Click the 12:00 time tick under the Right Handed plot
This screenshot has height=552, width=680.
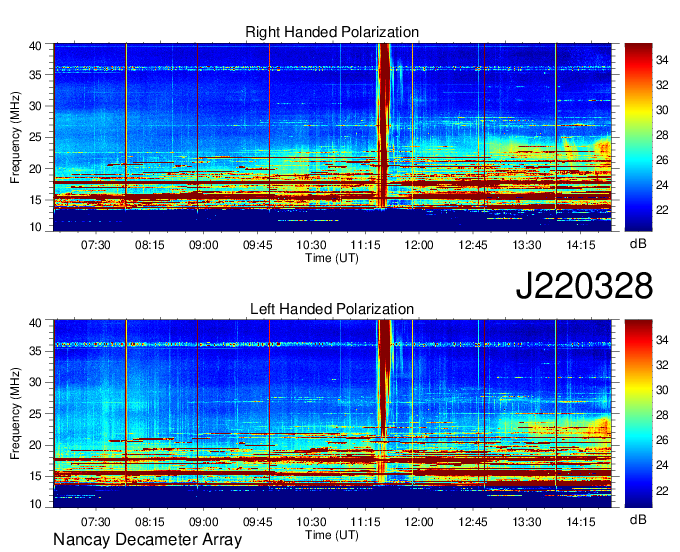coord(419,245)
